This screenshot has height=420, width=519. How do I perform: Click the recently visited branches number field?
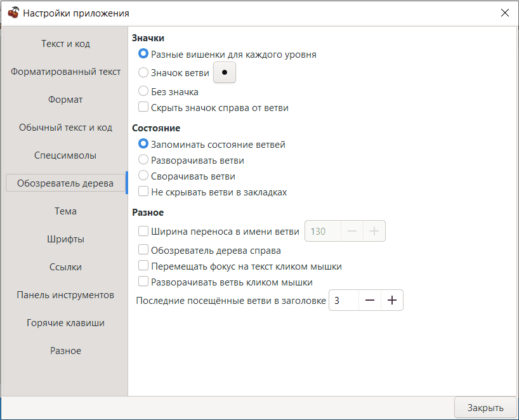(344, 301)
